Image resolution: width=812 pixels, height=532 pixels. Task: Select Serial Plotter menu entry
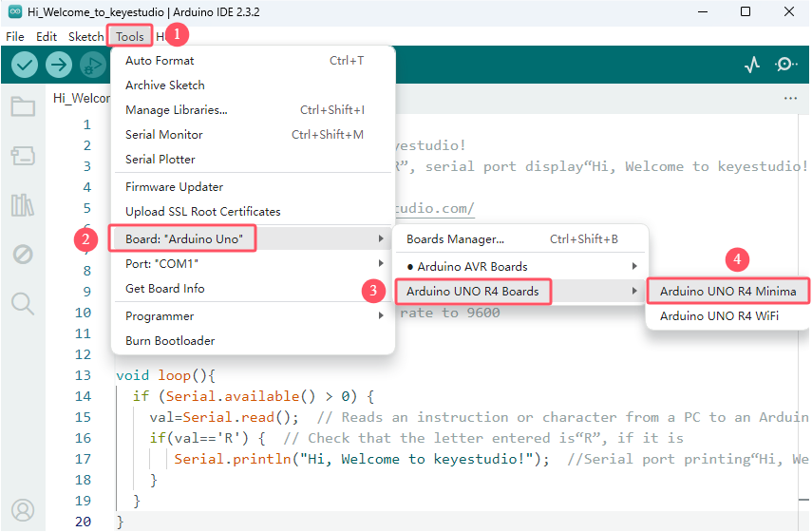(253, 159)
